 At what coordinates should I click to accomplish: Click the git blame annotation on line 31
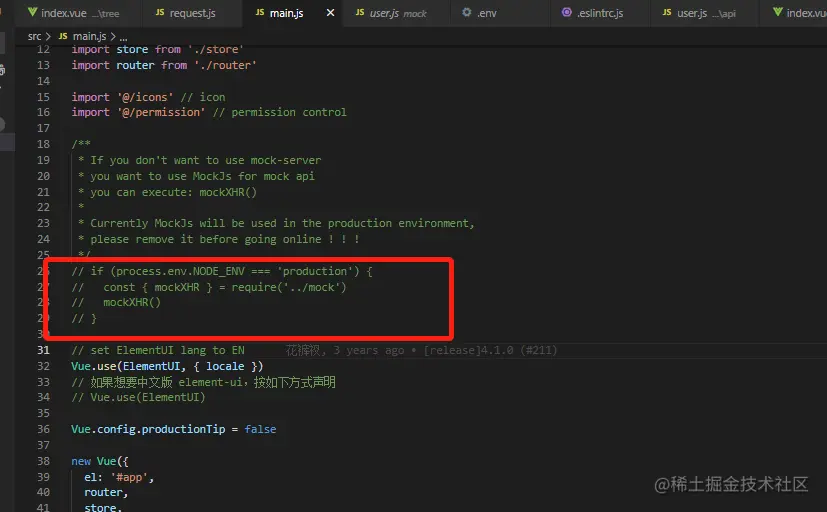pos(421,350)
